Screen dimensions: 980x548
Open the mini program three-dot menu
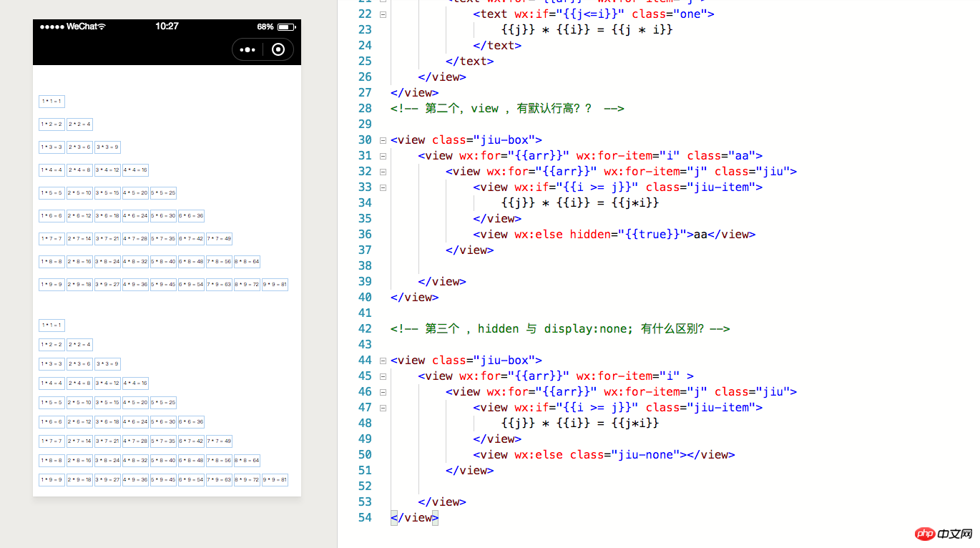coord(248,49)
